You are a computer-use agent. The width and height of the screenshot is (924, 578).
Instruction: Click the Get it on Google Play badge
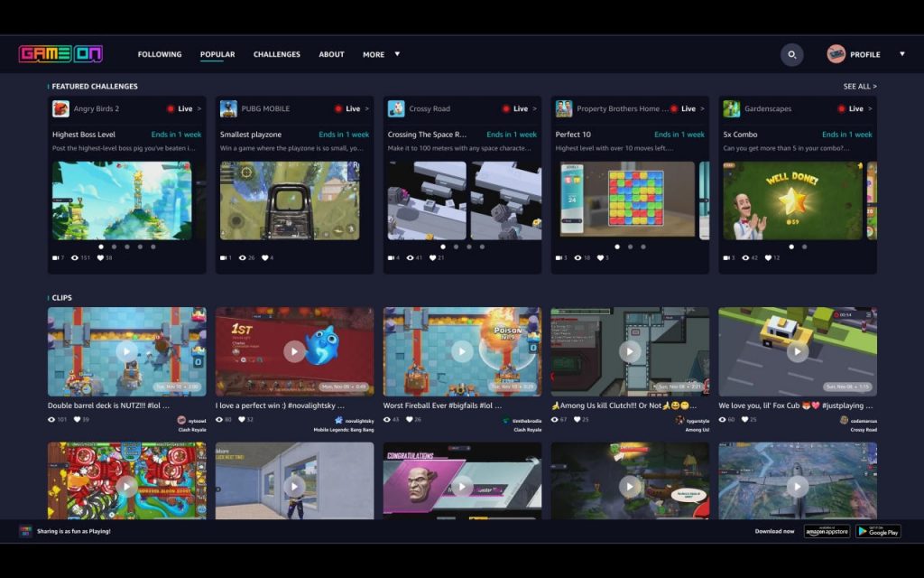(x=877, y=532)
